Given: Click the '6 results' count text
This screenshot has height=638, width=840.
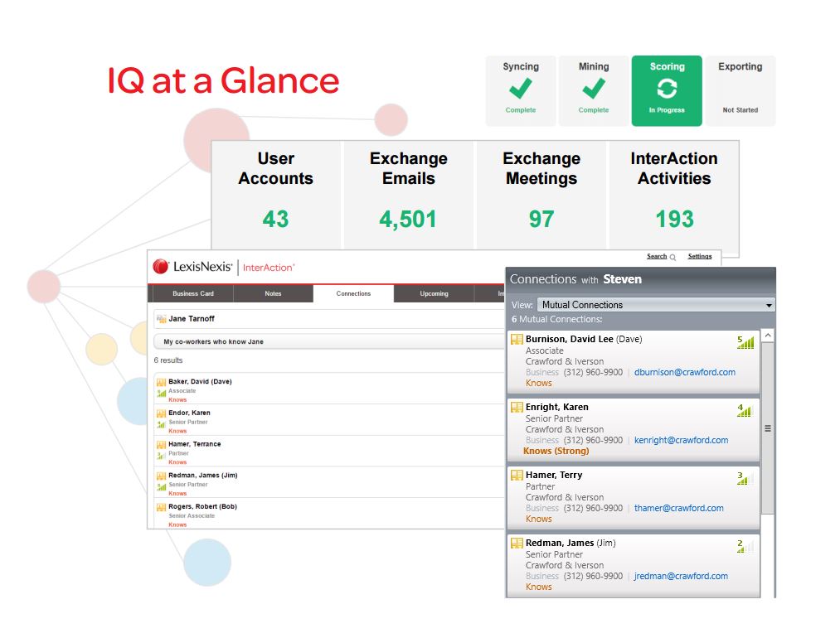Looking at the screenshot, I should click(168, 360).
